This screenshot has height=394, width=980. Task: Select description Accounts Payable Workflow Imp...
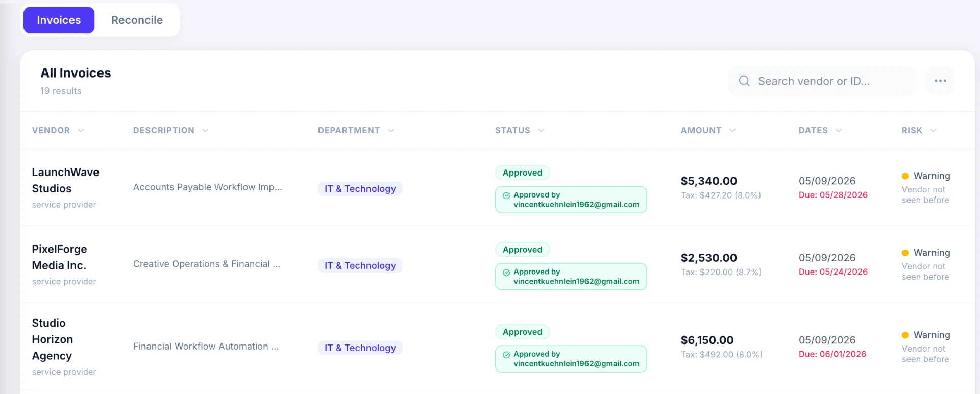click(207, 187)
